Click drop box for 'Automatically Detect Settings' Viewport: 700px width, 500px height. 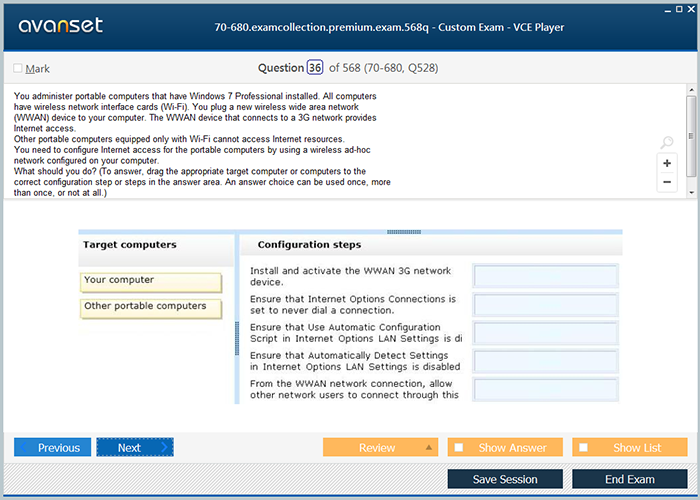546,361
